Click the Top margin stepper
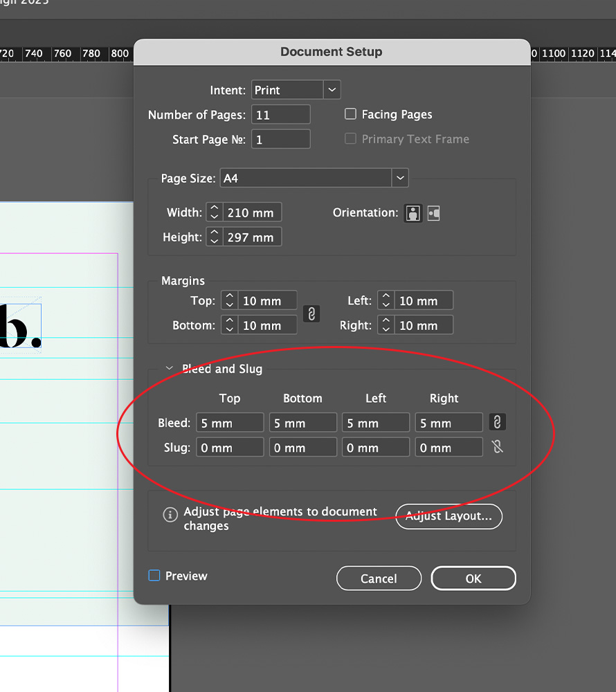The width and height of the screenshot is (616, 692). (x=230, y=300)
